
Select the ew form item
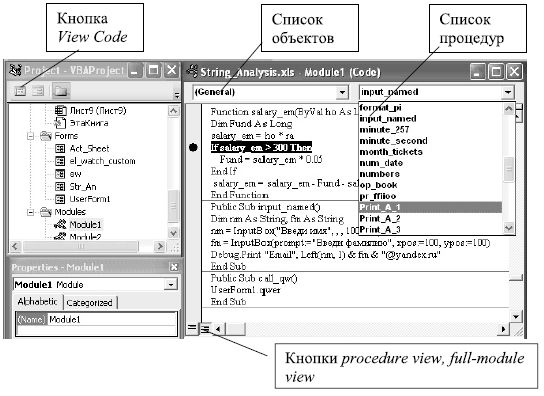[75, 174]
